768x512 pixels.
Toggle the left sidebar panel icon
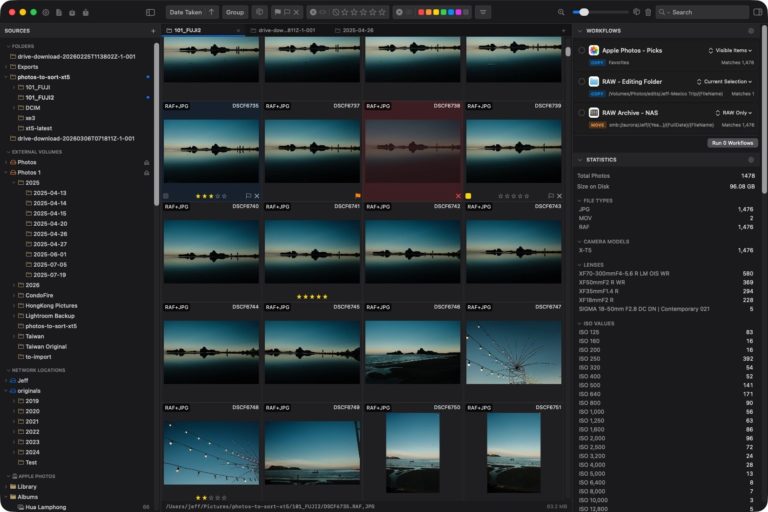pos(150,12)
